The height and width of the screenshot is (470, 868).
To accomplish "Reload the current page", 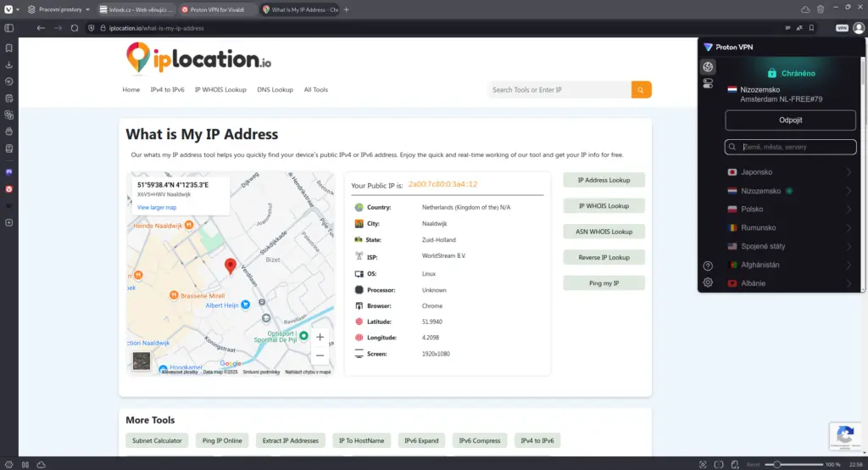I will click(75, 28).
